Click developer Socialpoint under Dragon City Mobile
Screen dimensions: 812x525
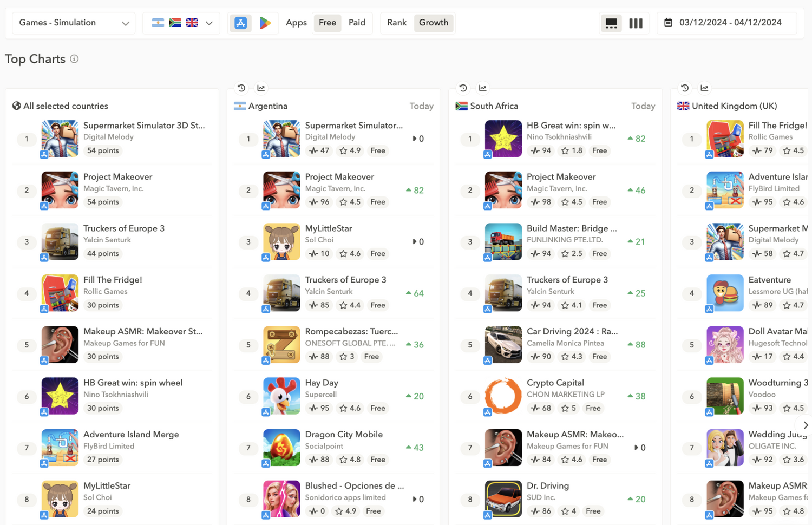324,446
